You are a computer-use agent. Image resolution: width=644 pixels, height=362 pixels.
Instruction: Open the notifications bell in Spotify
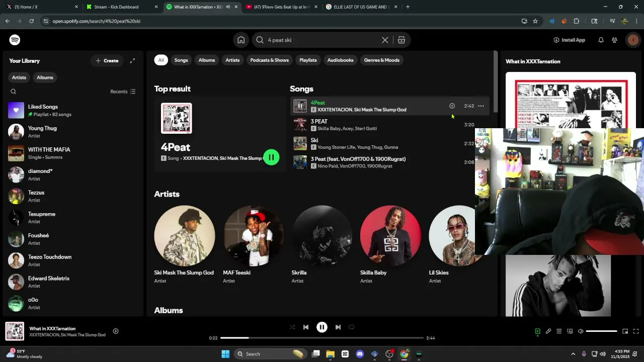(x=601, y=40)
